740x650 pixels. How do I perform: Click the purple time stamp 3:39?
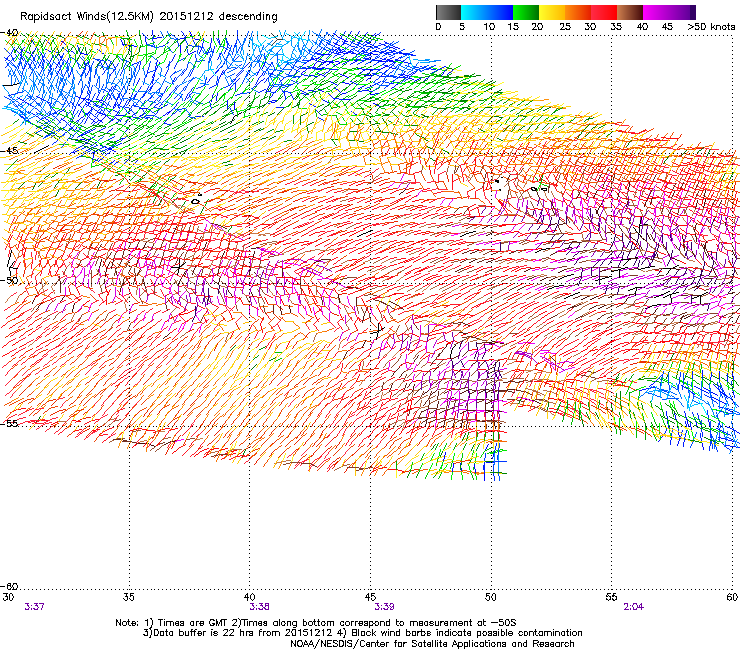[384, 607]
